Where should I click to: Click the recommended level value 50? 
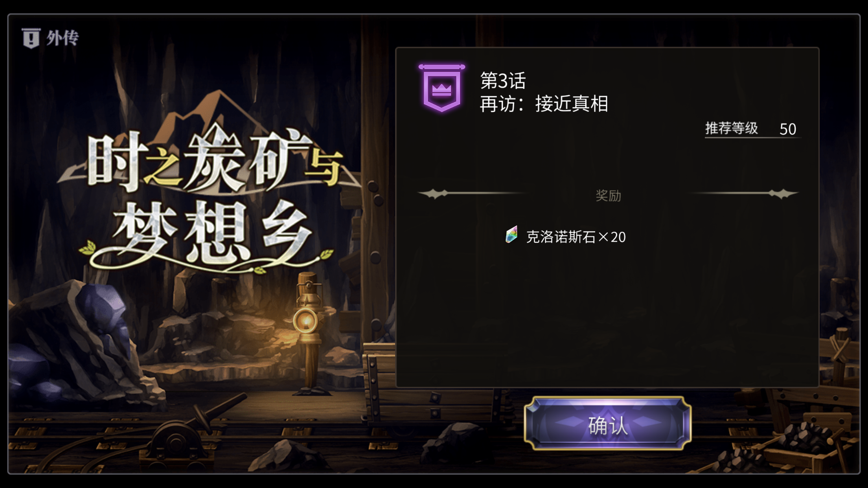pyautogui.click(x=788, y=129)
